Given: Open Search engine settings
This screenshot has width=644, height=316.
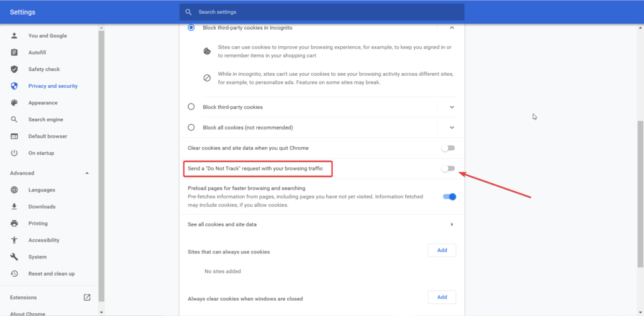Looking at the screenshot, I should click(46, 119).
